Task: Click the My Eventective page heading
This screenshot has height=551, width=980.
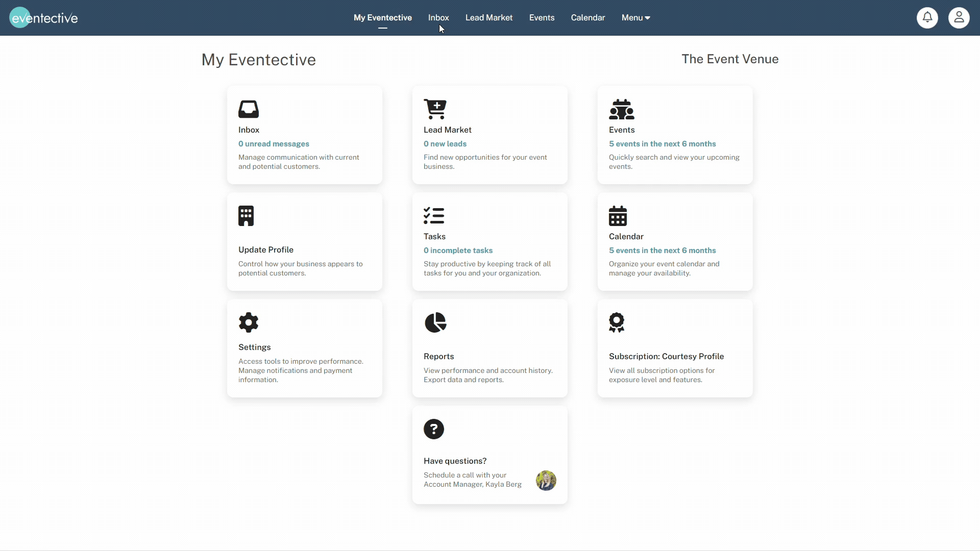Action: coord(259,60)
